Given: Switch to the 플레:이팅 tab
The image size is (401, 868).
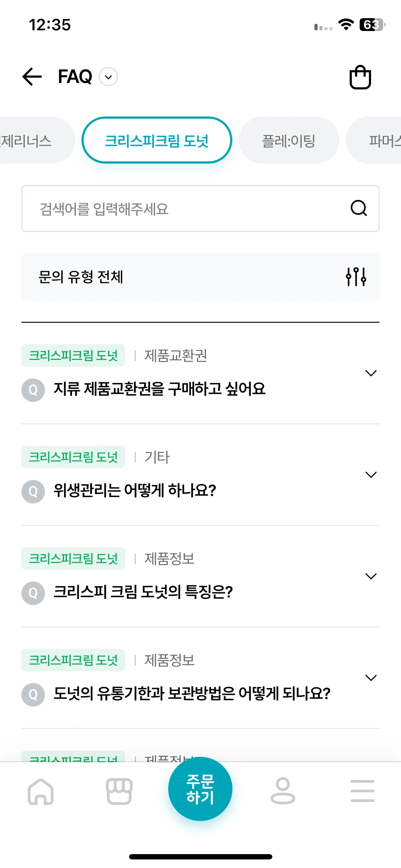Looking at the screenshot, I should click(x=289, y=140).
